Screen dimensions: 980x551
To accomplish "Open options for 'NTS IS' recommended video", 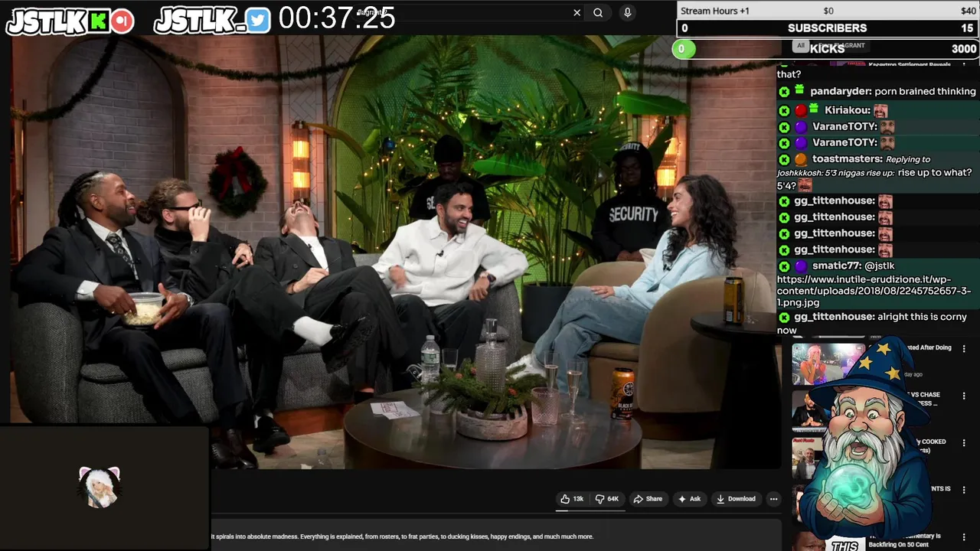I will coord(964,490).
